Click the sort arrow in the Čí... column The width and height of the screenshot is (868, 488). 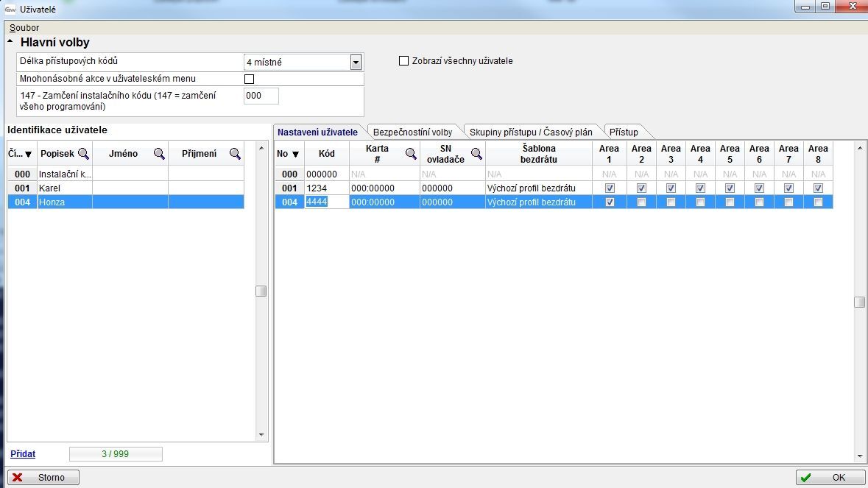[x=29, y=155]
